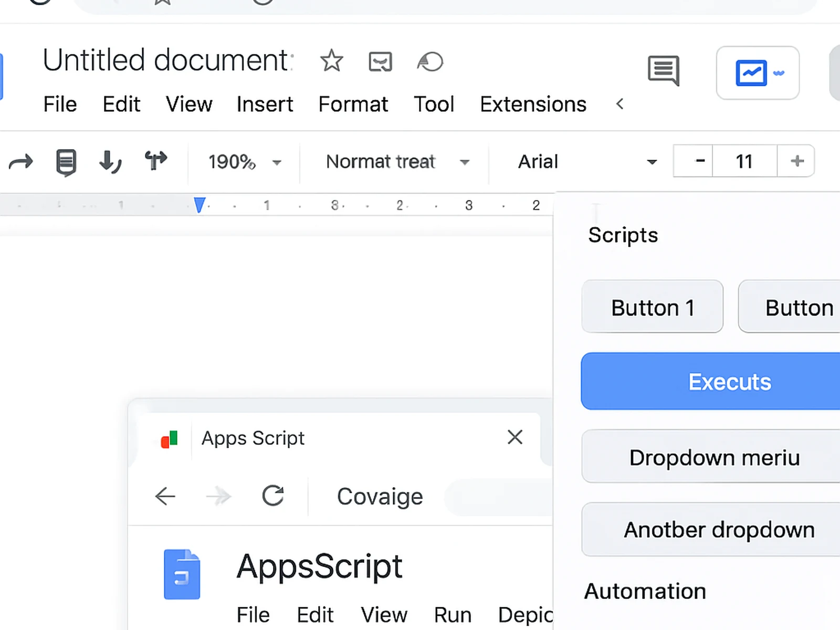840x630 pixels.
Task: Click the reload icon in Apps Script window
Action: pos(273,496)
